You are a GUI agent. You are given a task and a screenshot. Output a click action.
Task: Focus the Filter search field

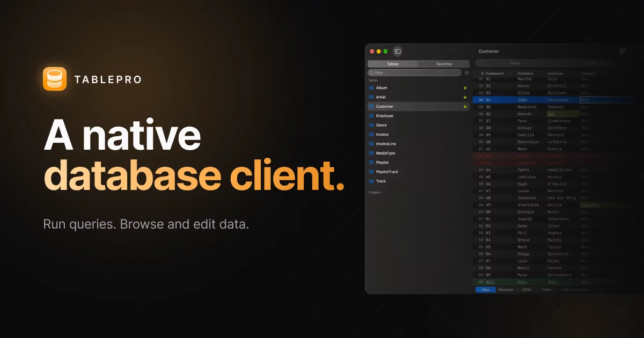pos(414,72)
